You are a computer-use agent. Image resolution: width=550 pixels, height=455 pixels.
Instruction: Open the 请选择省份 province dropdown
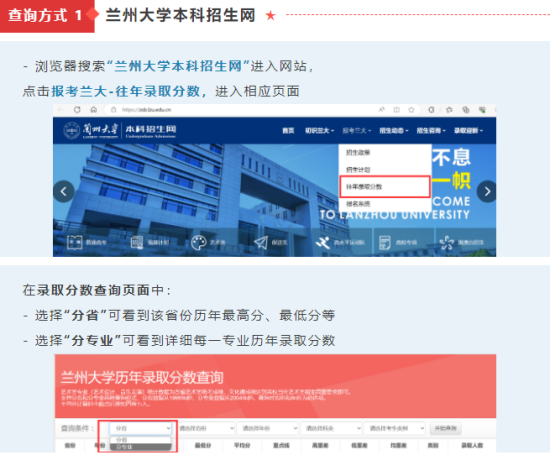206,428
